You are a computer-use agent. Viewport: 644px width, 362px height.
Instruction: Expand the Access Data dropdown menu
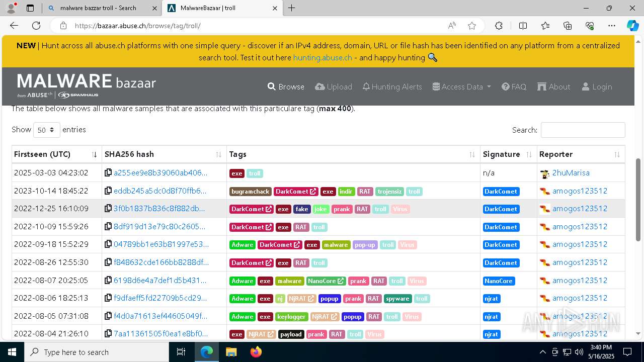pyautogui.click(x=462, y=86)
